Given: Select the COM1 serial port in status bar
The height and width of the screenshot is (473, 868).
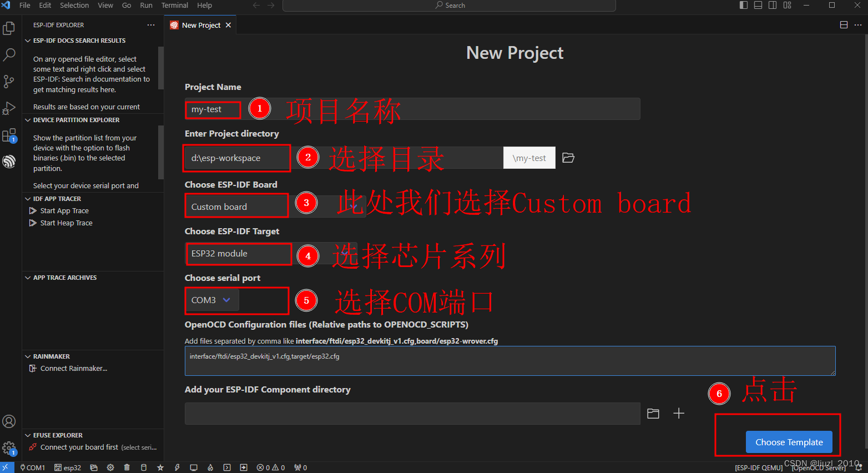Looking at the screenshot, I should [32, 467].
